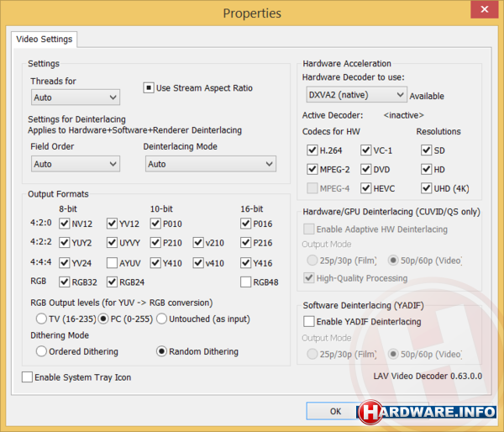Expand the Field Order dropdown
504x432 pixels.
pyautogui.click(x=75, y=164)
